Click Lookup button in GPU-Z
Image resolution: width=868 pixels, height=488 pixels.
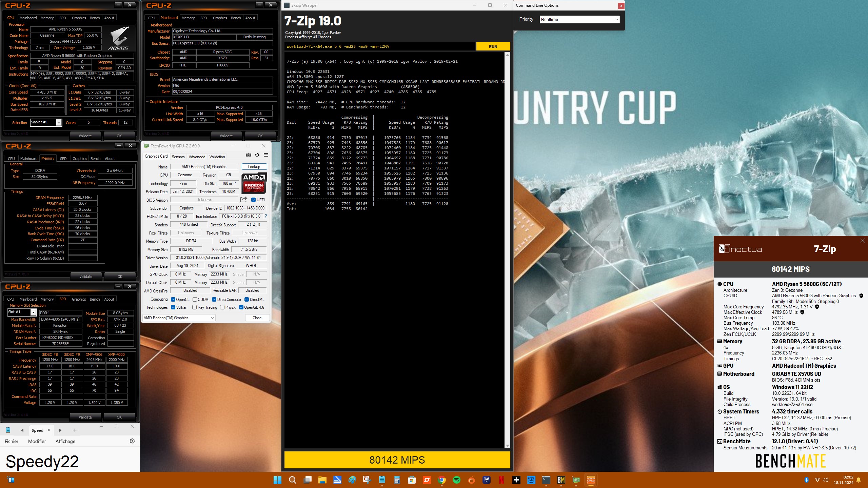[x=254, y=167]
